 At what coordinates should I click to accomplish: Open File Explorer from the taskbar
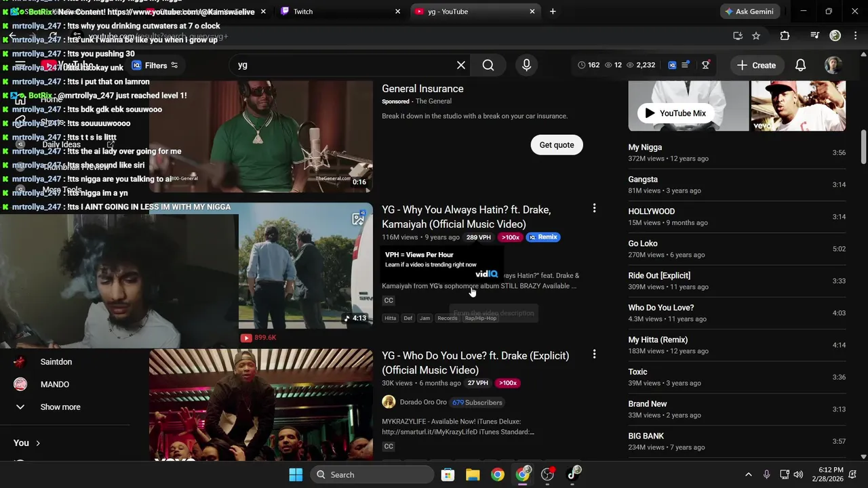pos(473,474)
